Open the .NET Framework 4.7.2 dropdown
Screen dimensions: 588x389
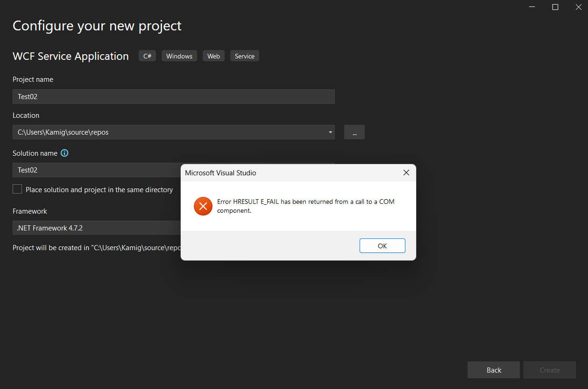[97, 228]
